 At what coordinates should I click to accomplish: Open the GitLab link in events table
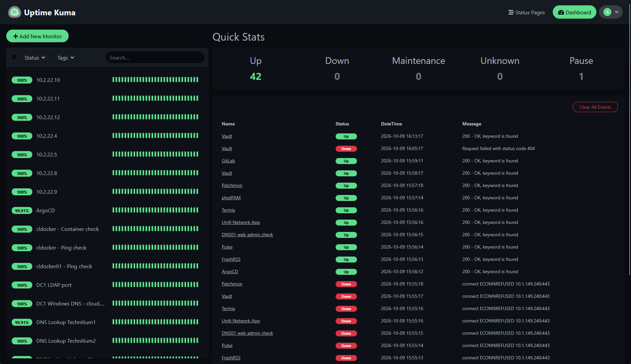(x=228, y=161)
